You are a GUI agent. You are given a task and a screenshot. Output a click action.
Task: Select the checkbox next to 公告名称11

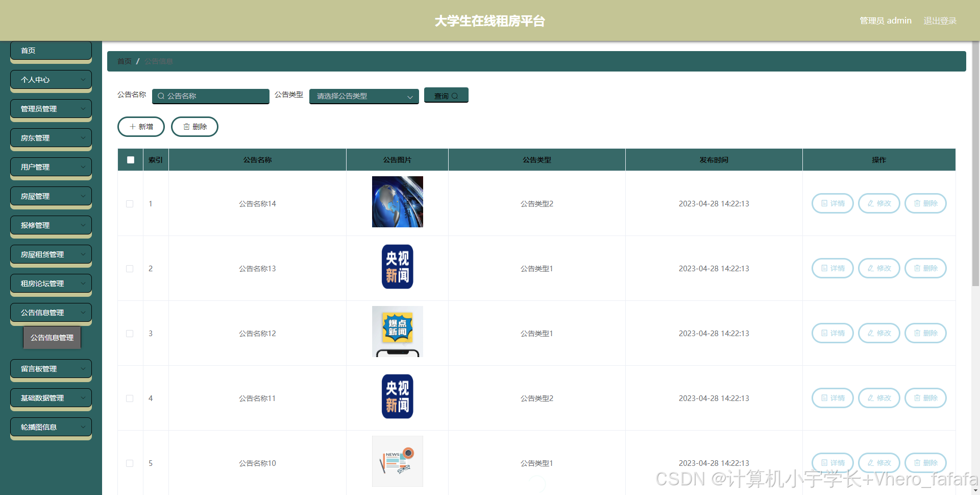point(130,398)
